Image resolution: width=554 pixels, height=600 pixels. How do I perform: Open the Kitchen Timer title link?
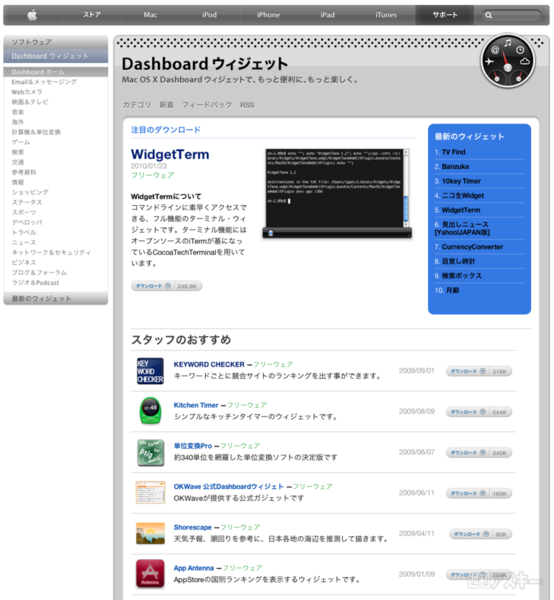(x=196, y=405)
